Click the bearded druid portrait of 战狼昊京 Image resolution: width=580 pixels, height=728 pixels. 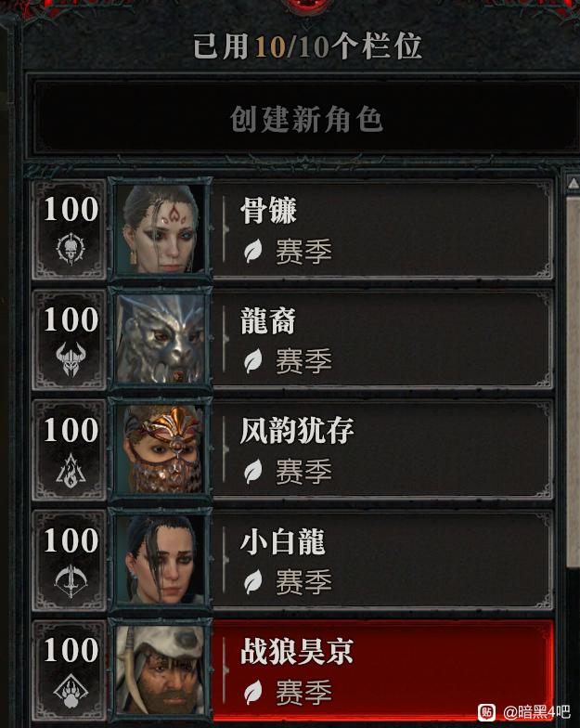pyautogui.click(x=161, y=670)
